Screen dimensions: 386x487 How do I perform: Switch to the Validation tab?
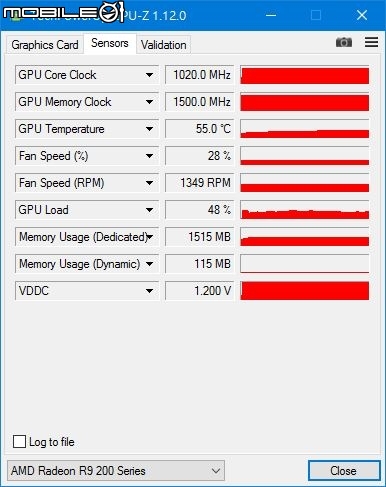[164, 45]
